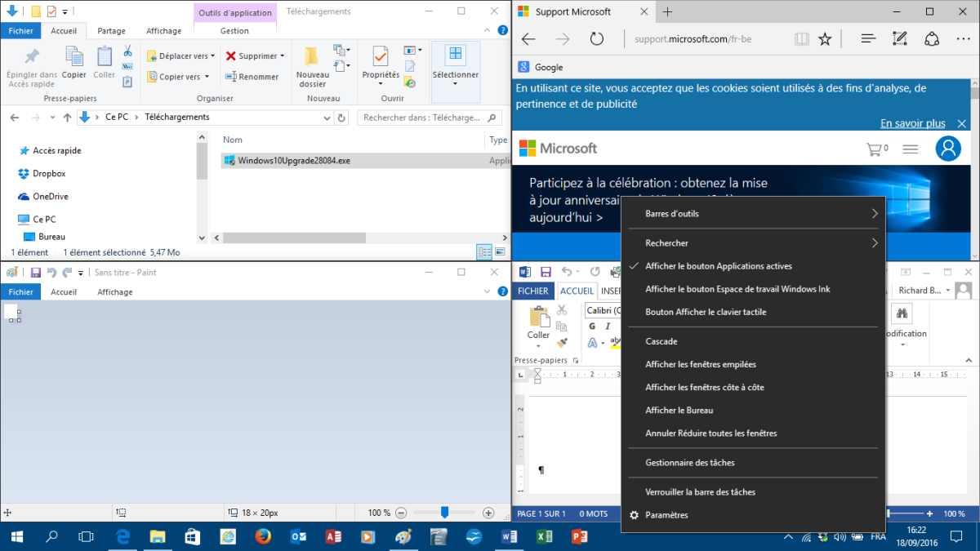
Task: Adjust the Paint zoom slider handle
Action: pyautogui.click(x=444, y=513)
